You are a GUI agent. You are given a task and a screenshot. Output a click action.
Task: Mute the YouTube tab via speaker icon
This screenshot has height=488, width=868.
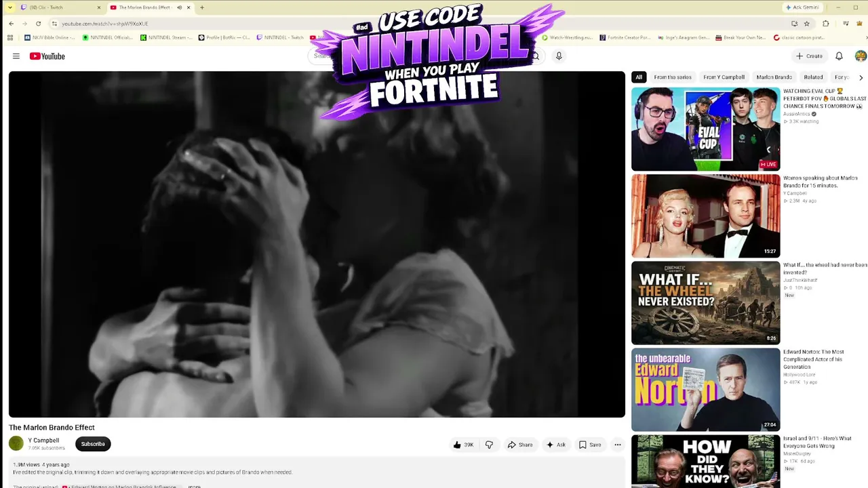point(180,7)
